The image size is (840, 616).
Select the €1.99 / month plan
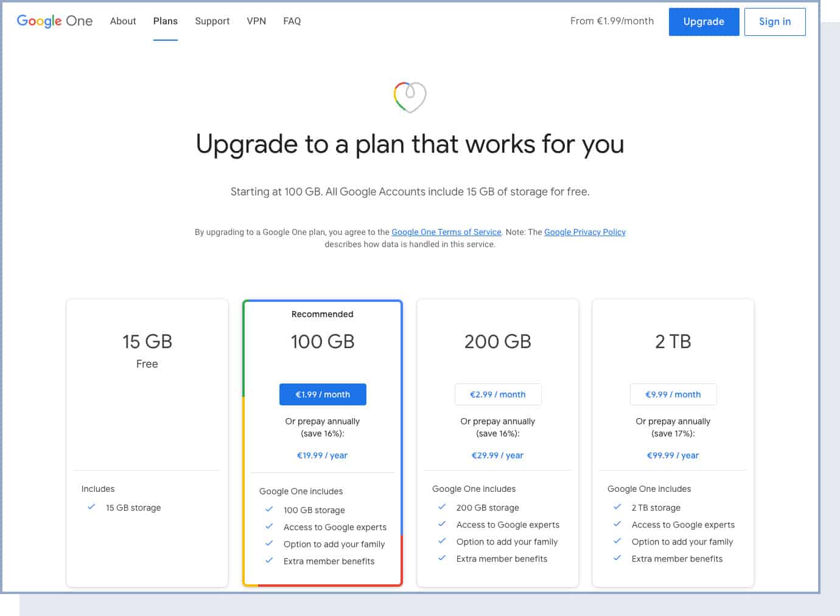(x=323, y=394)
